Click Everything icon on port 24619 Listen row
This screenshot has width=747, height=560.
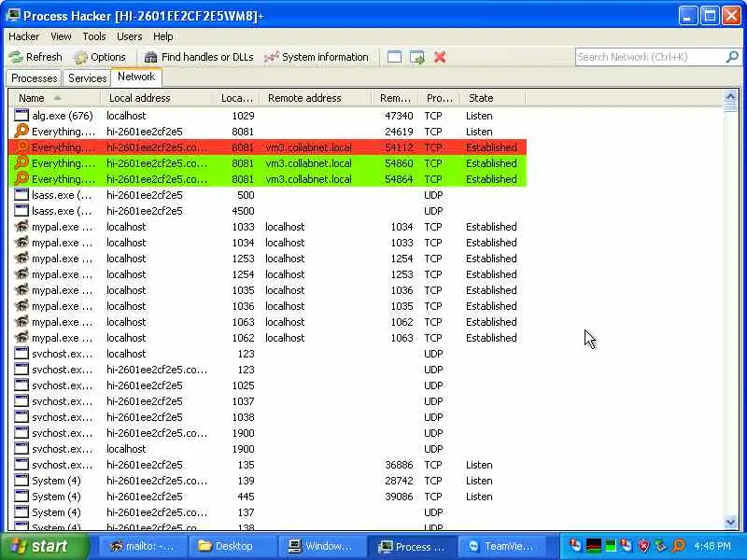point(21,131)
